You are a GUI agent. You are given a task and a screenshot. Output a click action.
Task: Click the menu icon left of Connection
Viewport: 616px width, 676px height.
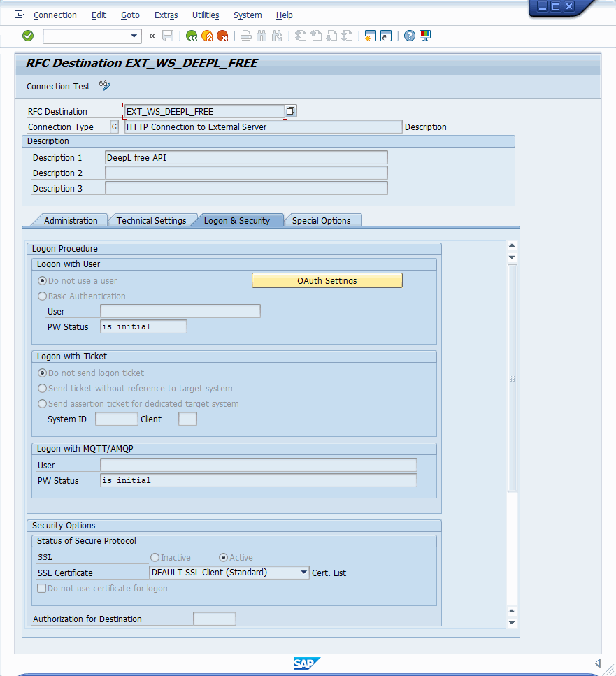coord(20,15)
